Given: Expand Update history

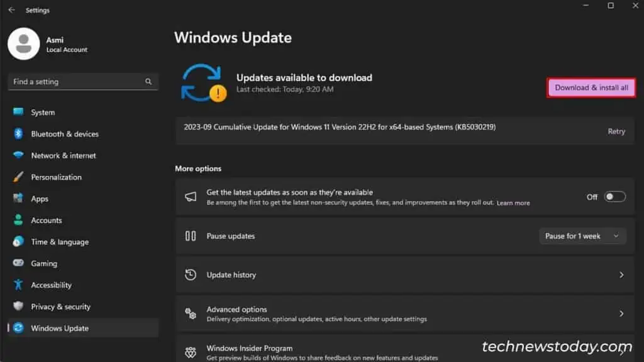Looking at the screenshot, I should click(x=404, y=275).
